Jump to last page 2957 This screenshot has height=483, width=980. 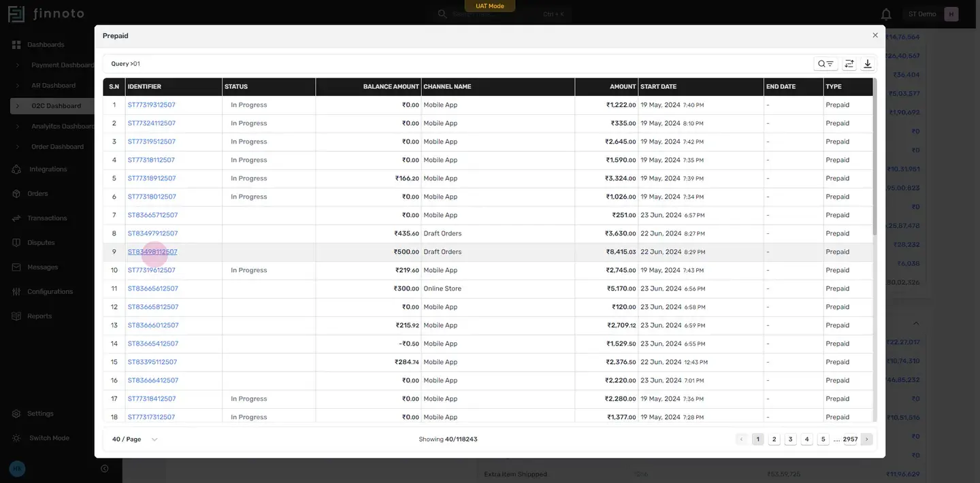pyautogui.click(x=850, y=439)
